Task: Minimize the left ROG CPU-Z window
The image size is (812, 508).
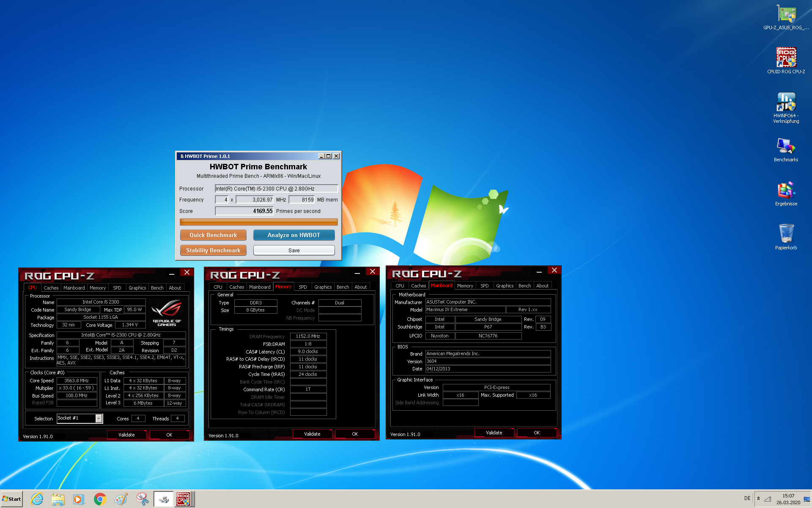Action: [172, 274]
